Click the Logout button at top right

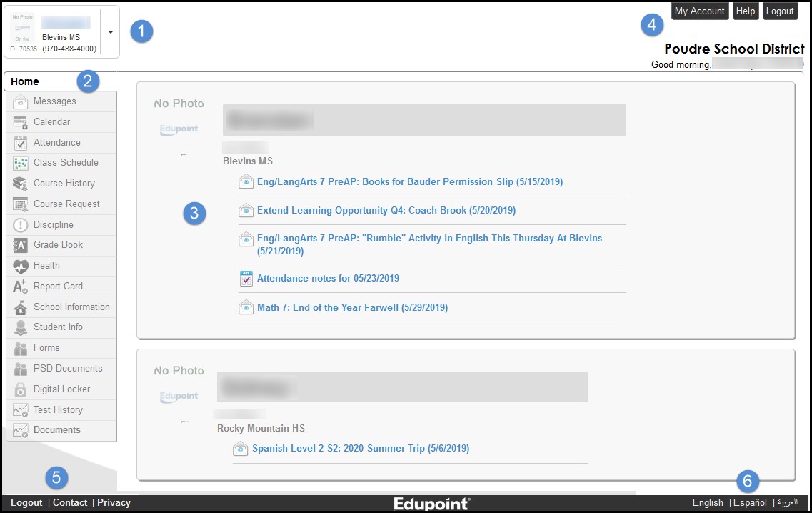[780, 11]
